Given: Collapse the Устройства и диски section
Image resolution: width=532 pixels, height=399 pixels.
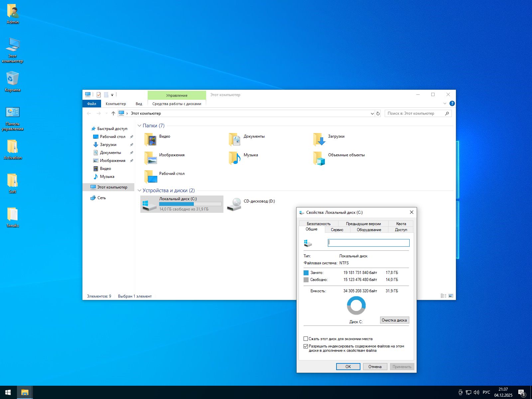Looking at the screenshot, I should [139, 191].
